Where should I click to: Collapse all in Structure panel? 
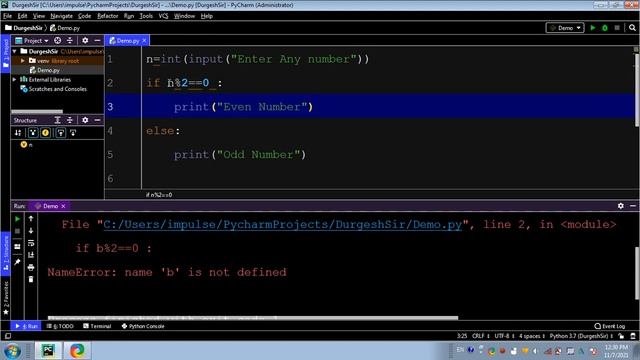click(x=70, y=120)
